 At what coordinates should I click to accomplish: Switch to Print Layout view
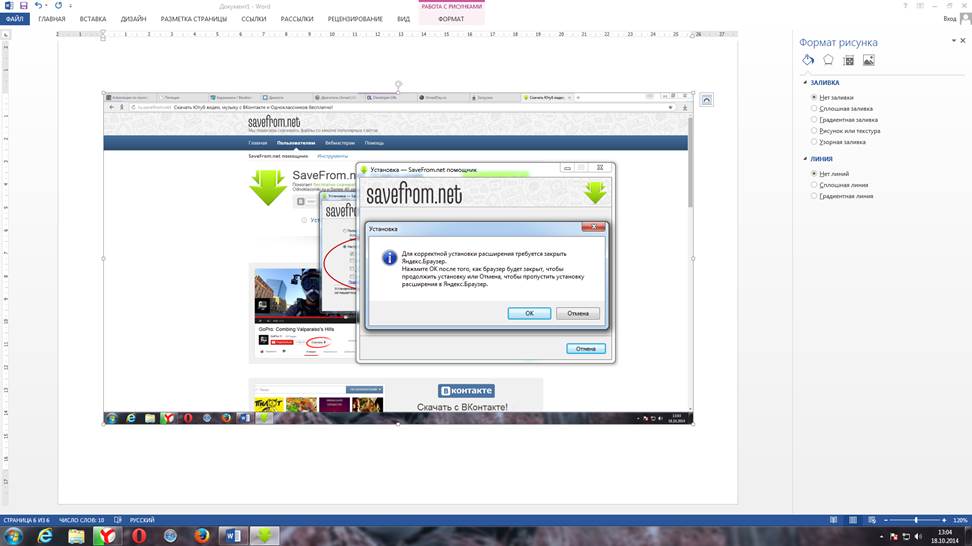coord(853,520)
